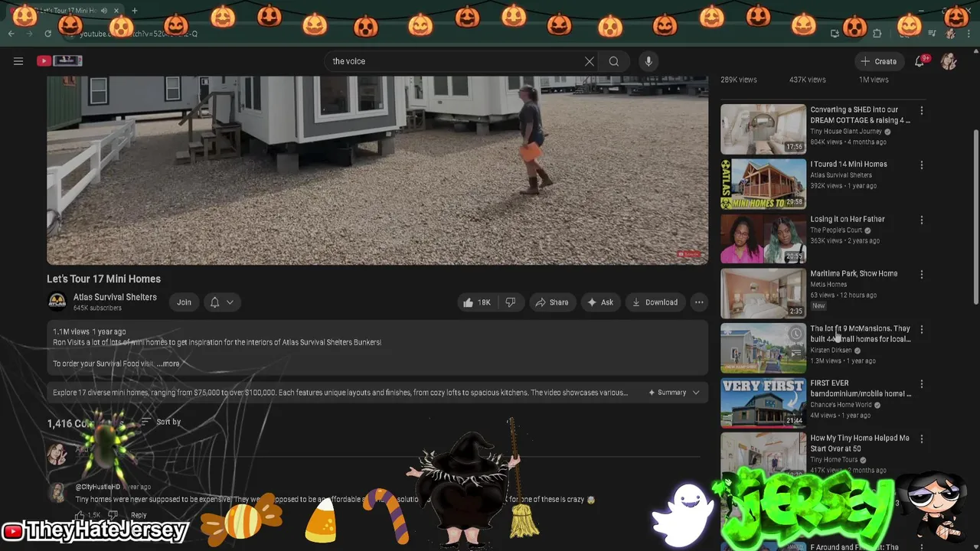980x551 pixels.
Task: Open Atlas Survival Shelters channel name link
Action: 115,297
